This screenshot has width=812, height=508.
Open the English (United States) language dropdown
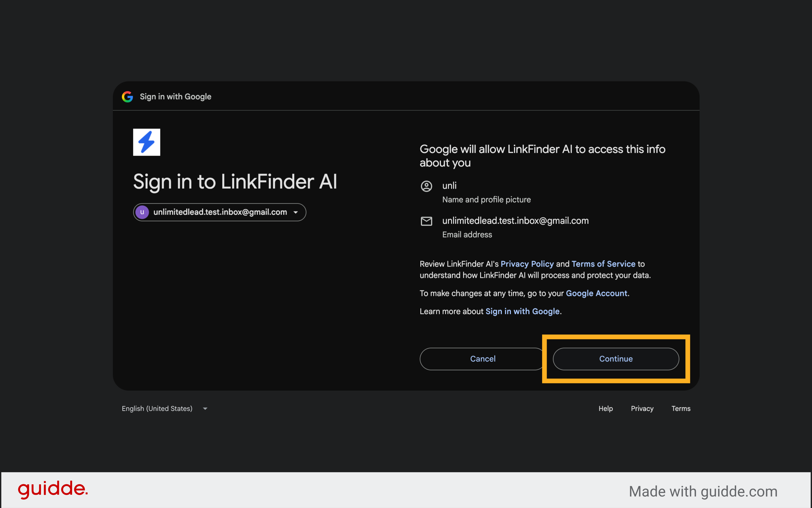(165, 408)
